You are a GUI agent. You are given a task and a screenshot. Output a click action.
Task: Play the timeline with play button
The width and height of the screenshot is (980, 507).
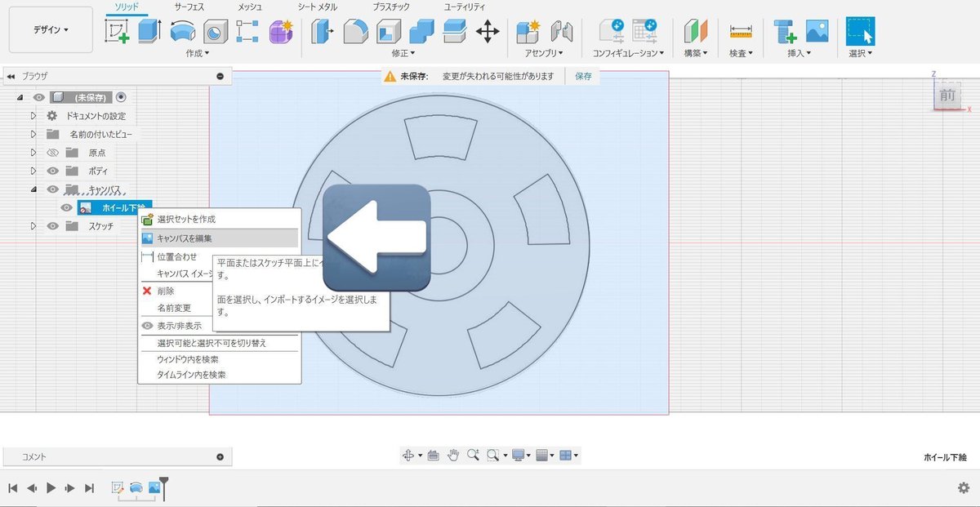[x=51, y=487]
